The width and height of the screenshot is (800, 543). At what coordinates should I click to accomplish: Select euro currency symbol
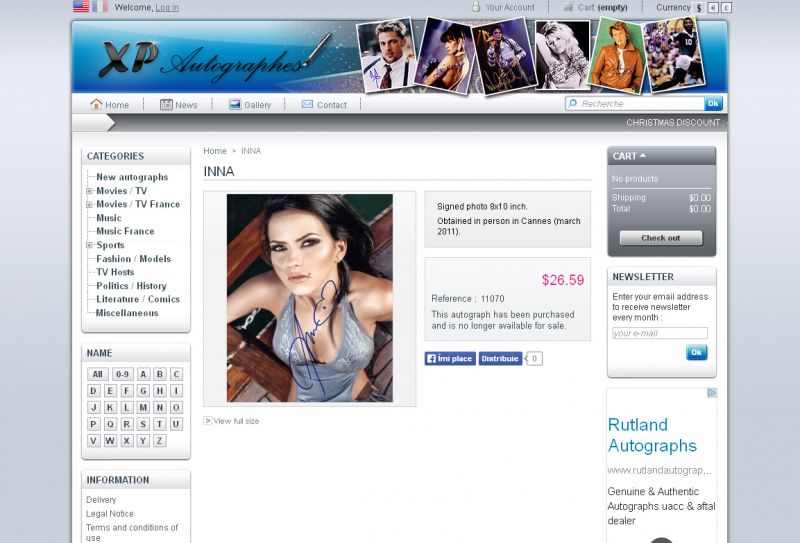pos(713,7)
